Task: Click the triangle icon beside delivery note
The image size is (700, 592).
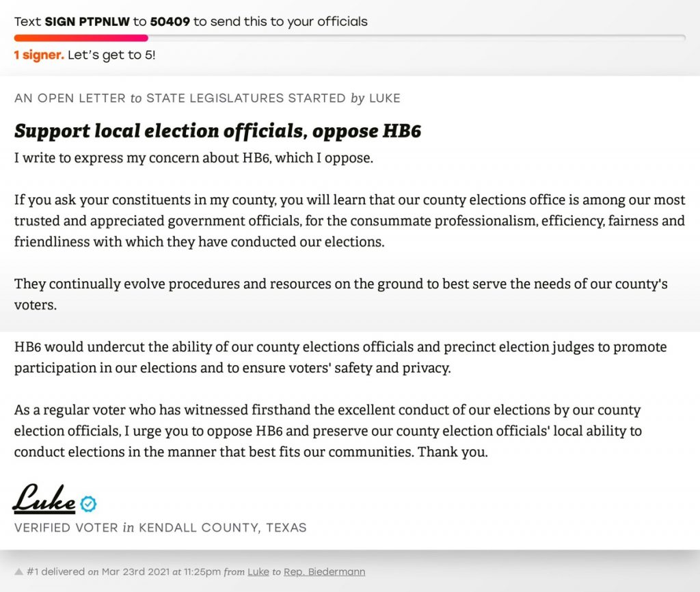Action: point(18,571)
